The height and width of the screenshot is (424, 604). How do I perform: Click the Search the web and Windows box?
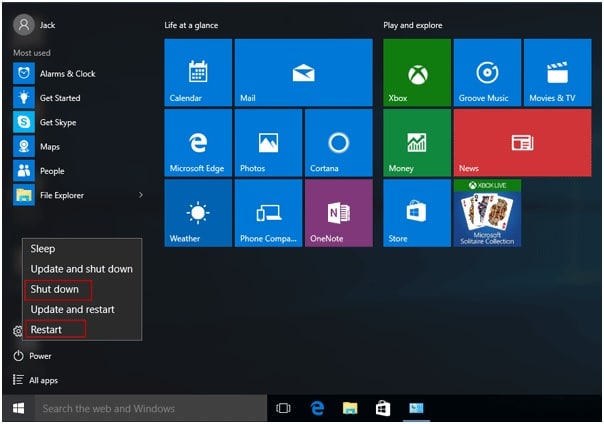[x=151, y=408]
